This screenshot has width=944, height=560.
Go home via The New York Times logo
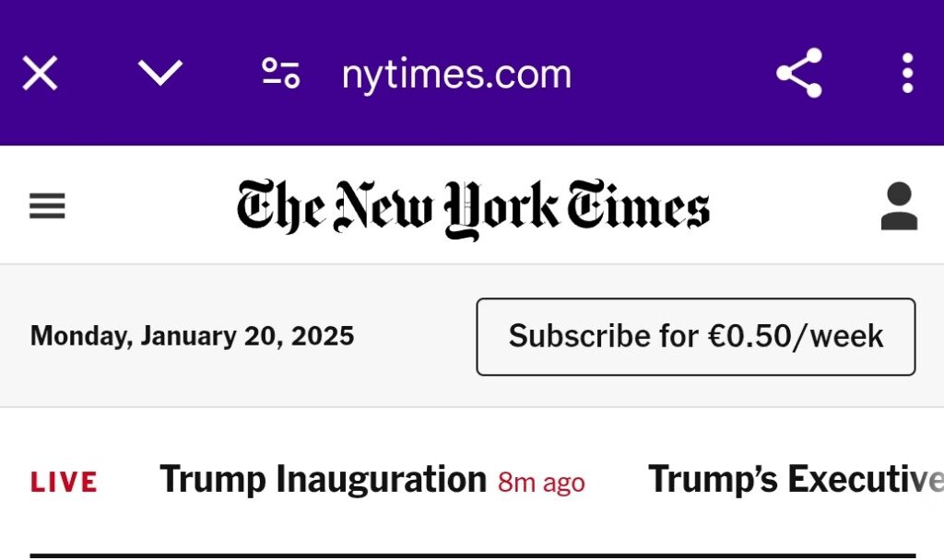473,208
